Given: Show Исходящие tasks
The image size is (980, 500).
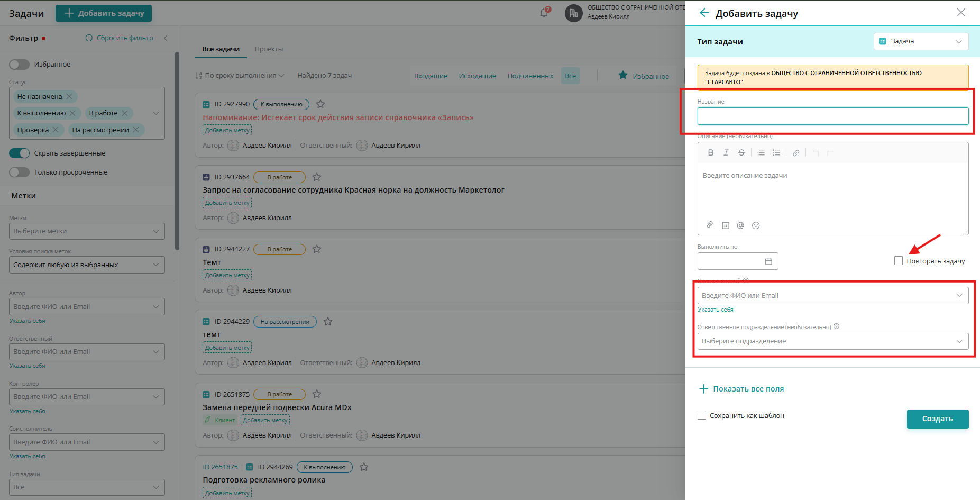Looking at the screenshot, I should (478, 76).
